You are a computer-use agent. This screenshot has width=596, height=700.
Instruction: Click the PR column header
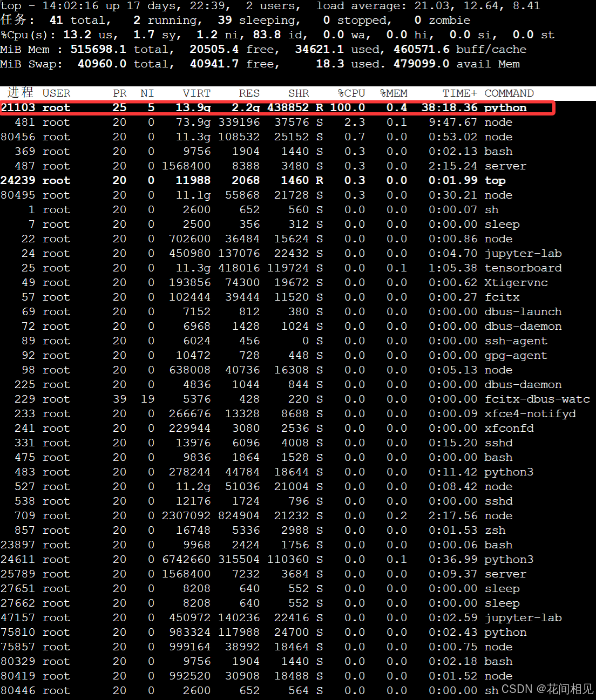[119, 93]
